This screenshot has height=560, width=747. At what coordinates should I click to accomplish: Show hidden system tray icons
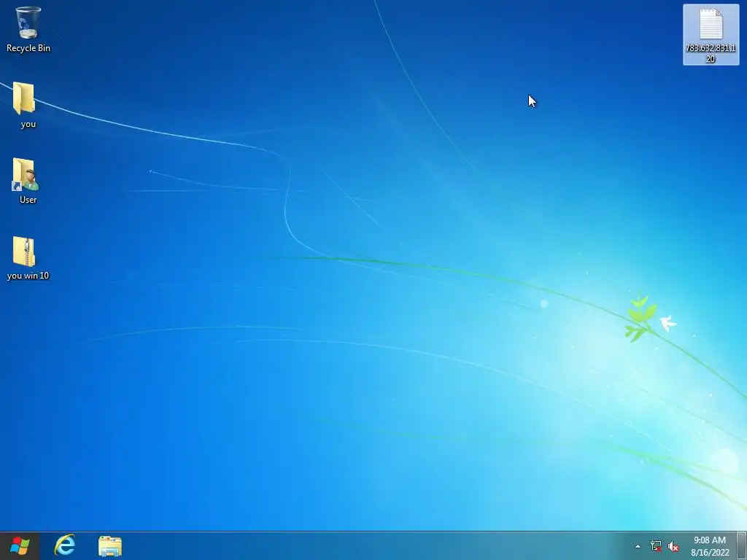(638, 546)
